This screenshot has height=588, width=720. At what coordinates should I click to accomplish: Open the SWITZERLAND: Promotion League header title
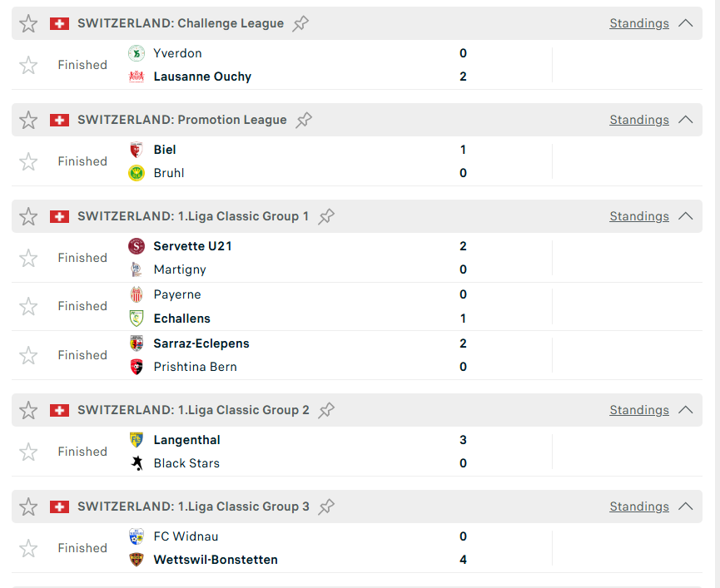(x=181, y=120)
